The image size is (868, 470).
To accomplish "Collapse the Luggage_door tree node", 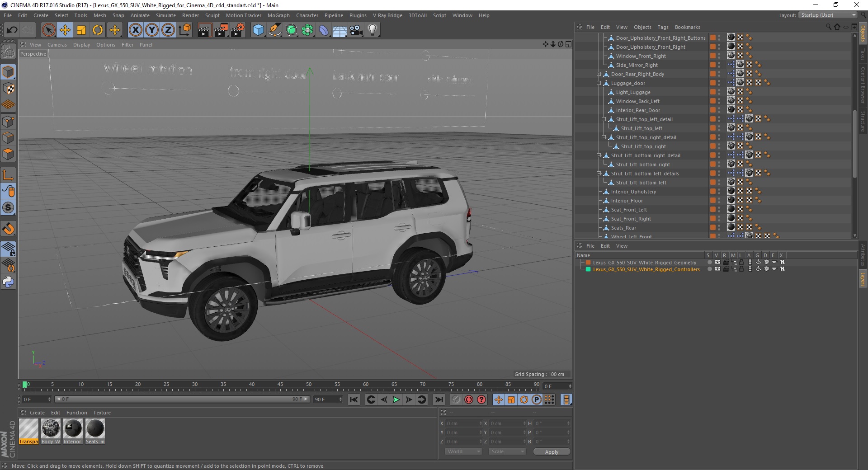I will 599,83.
